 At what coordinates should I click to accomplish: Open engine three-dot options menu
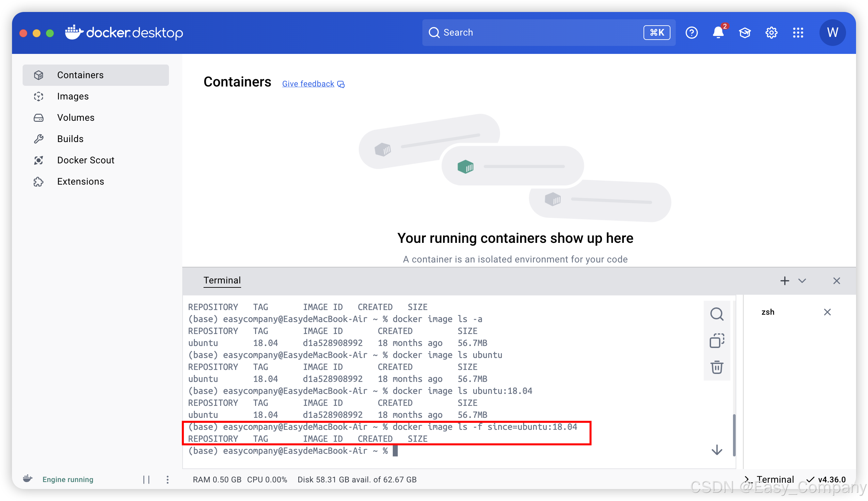168,479
